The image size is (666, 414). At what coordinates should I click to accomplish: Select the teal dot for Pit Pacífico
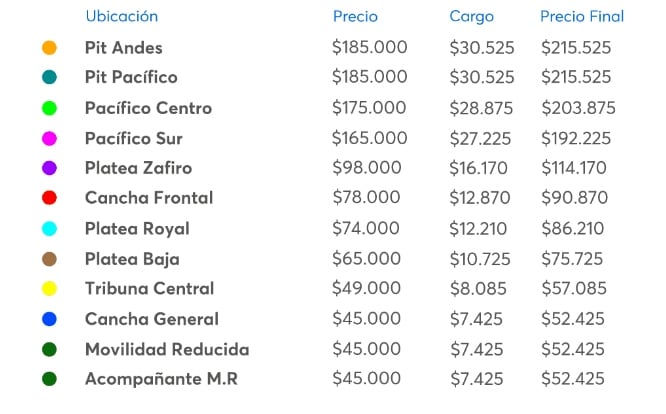49,78
